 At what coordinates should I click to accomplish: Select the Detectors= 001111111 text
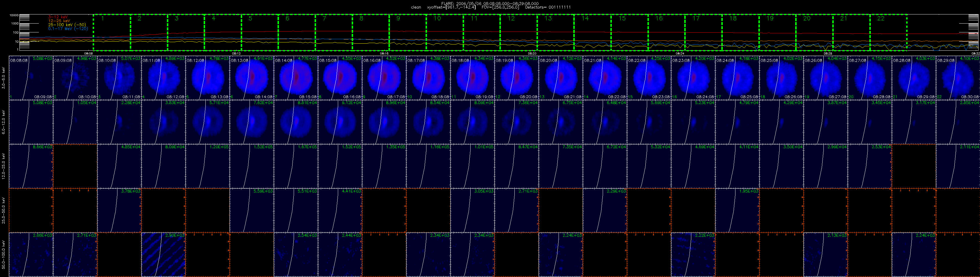point(548,7)
